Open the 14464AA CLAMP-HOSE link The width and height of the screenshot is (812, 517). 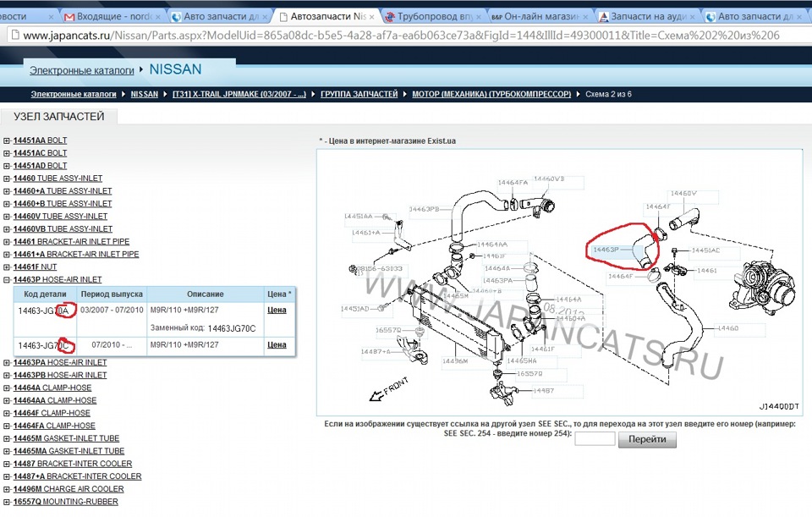coord(54,400)
